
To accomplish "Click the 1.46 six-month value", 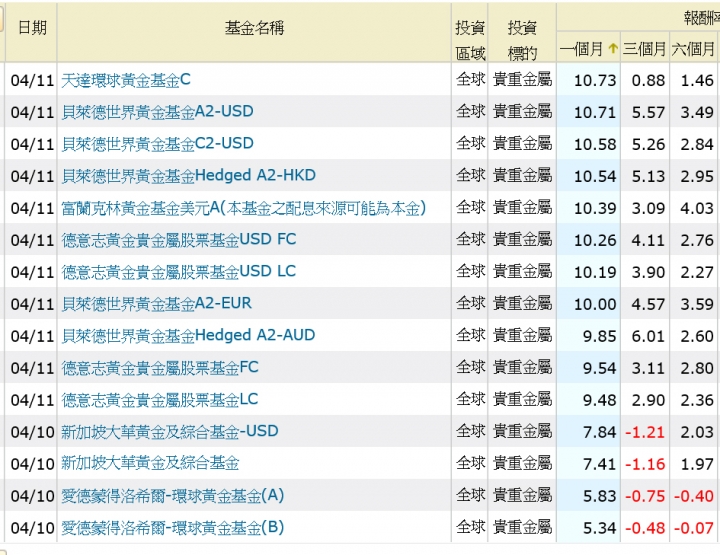I will click(697, 81).
